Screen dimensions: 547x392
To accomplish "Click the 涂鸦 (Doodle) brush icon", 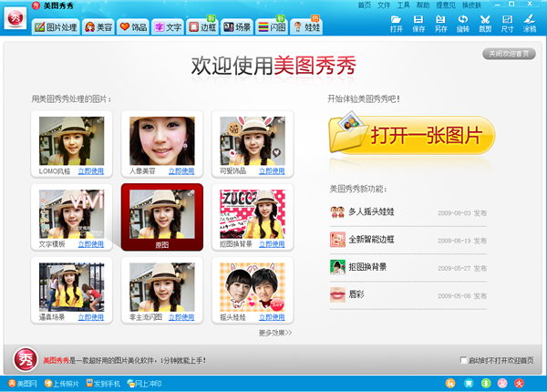I will [530, 23].
